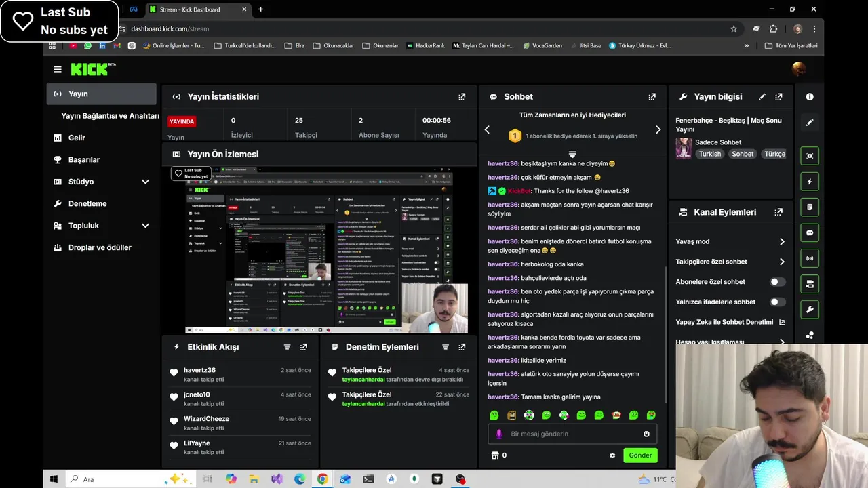Open Microsoft Edge from the taskbar
The width and height of the screenshot is (868, 488).
[x=299, y=479]
